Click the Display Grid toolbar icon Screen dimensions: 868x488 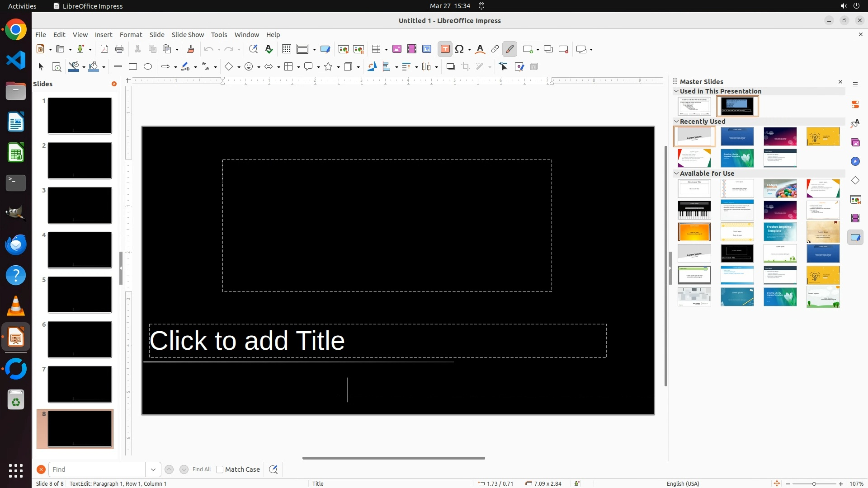coord(286,49)
